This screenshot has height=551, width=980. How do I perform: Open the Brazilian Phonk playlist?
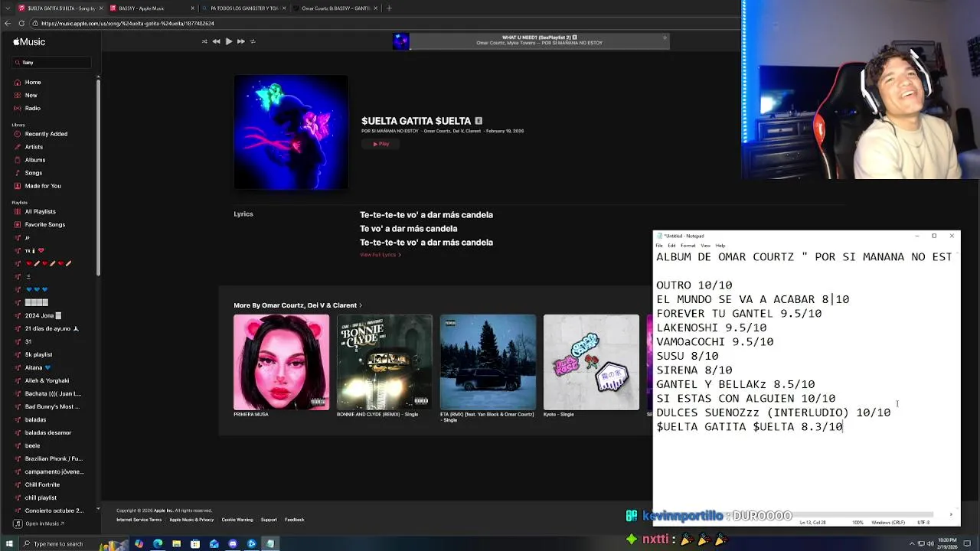click(x=54, y=458)
